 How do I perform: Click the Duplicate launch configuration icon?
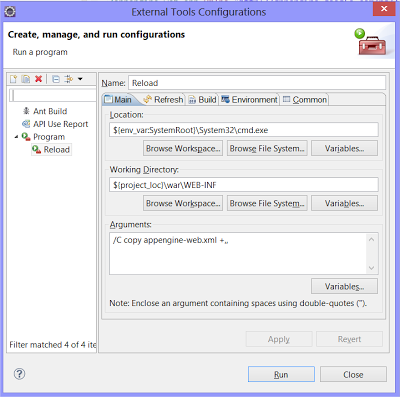[26, 79]
